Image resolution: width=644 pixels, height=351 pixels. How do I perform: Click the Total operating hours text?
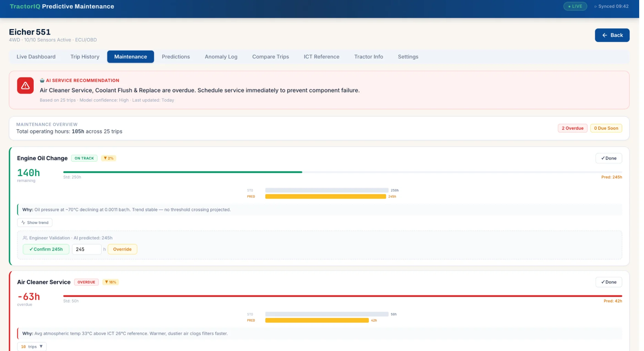69,131
